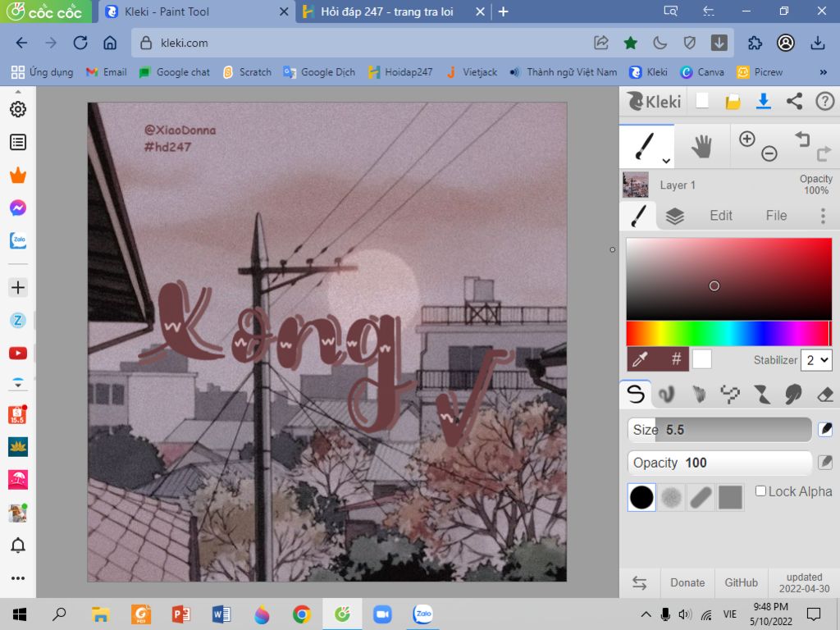
Task: Toggle Coc Coc dark mode moon icon
Action: pos(660,43)
